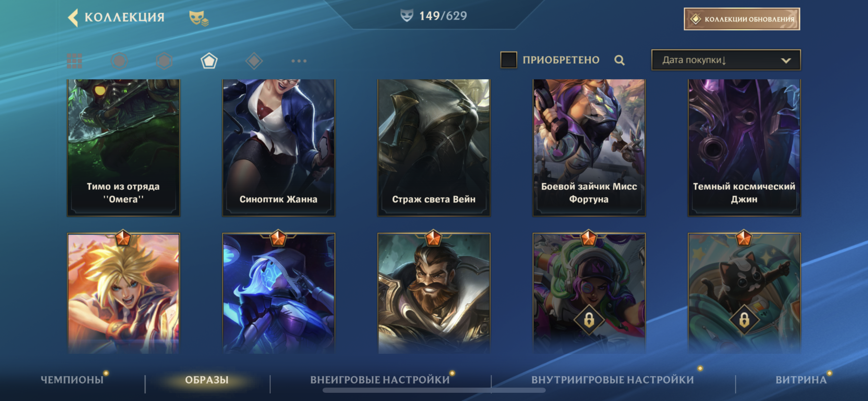Go to the Витрина tab

[801, 380]
